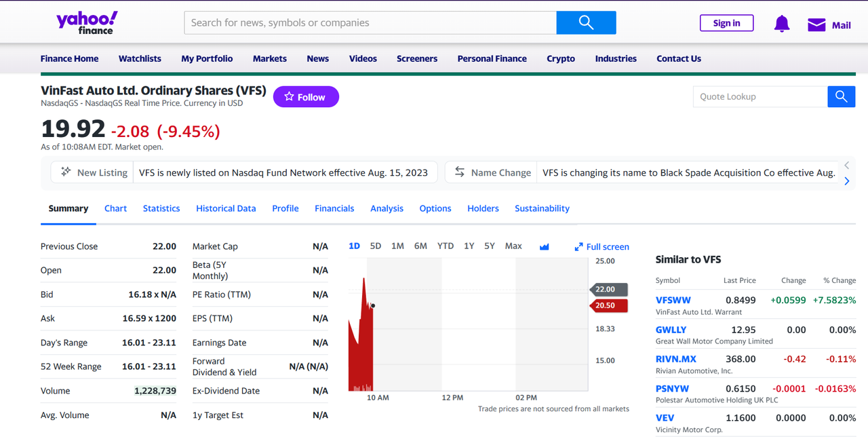Click the intraday price chart area
Screen dimensions: 868x437
click(x=468, y=324)
